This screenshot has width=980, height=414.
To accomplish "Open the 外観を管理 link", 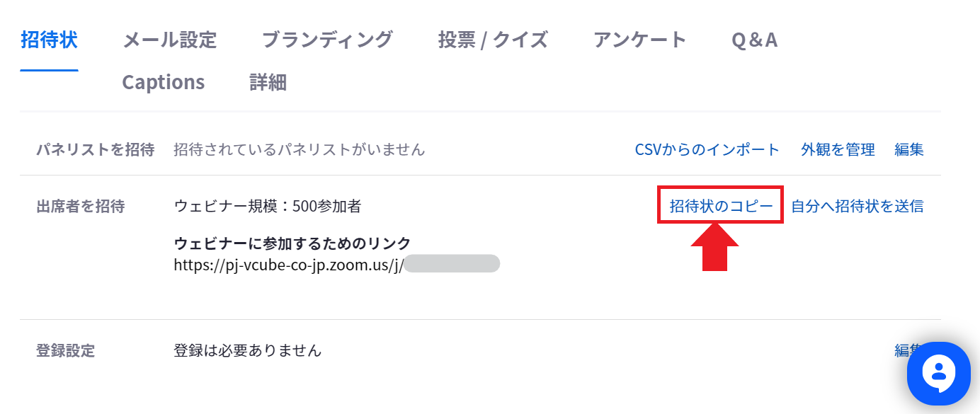I will [x=838, y=149].
